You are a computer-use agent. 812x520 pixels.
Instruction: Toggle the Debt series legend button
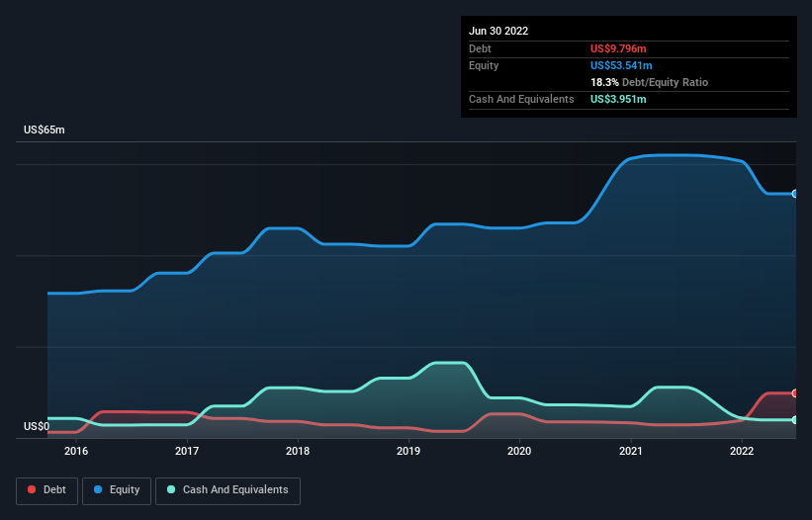(46, 490)
